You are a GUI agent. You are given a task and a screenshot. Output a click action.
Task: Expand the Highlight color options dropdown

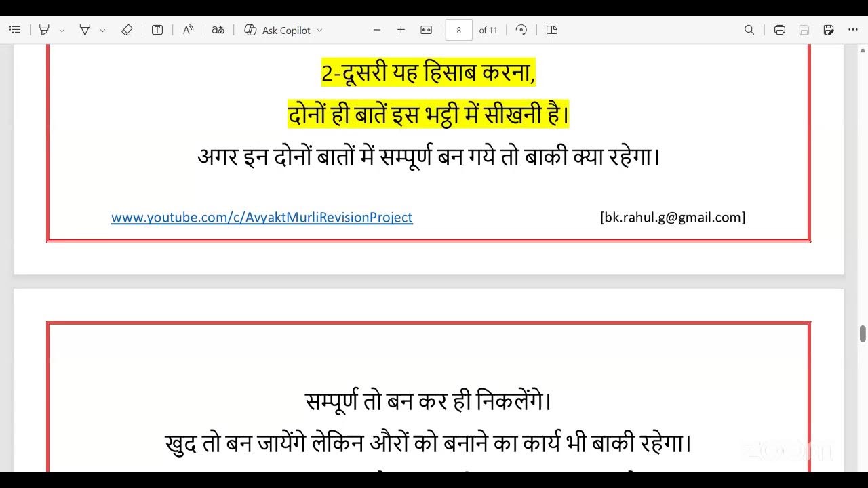click(x=62, y=30)
